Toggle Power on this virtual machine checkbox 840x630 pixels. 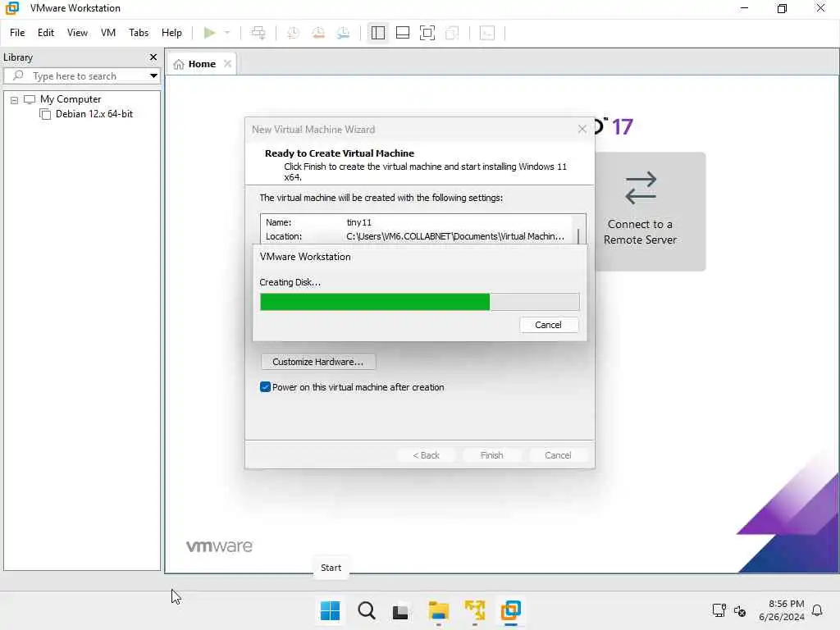point(265,387)
